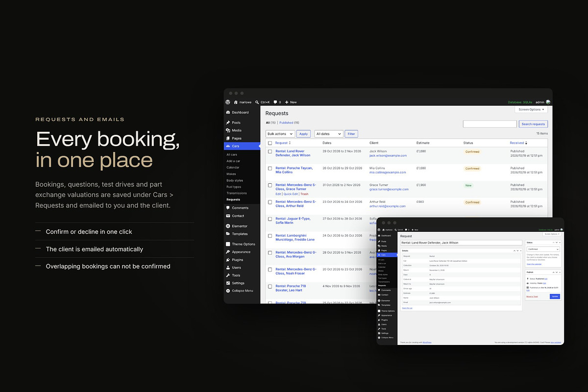Screen dimensions: 588x392
Task: Open Calendar submenu item
Action: 233,168
